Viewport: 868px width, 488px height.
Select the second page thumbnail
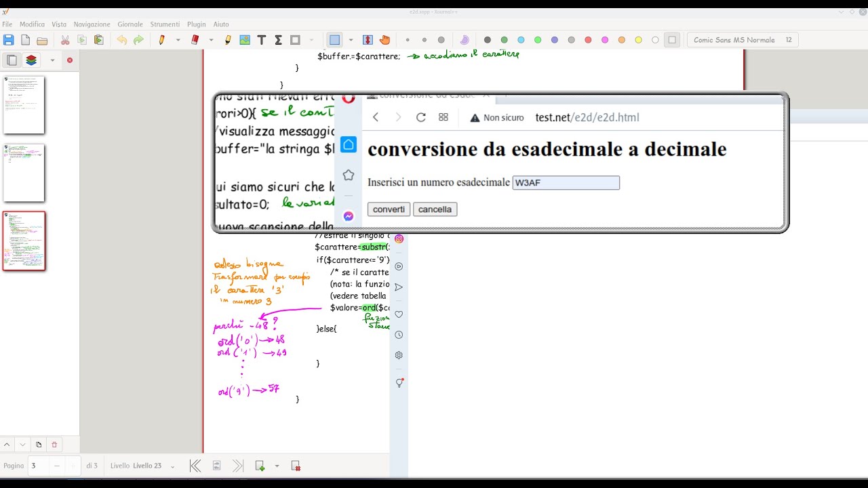tap(24, 173)
